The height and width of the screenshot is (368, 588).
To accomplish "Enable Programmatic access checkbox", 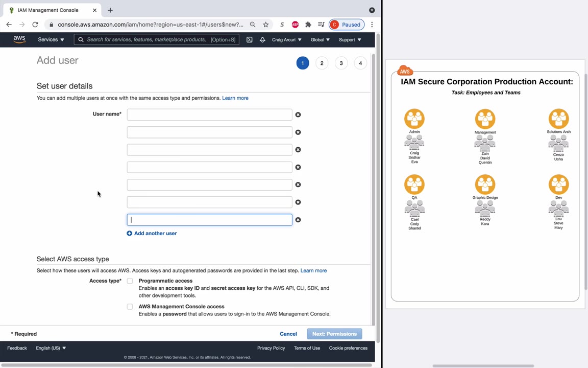I will click(x=130, y=281).
